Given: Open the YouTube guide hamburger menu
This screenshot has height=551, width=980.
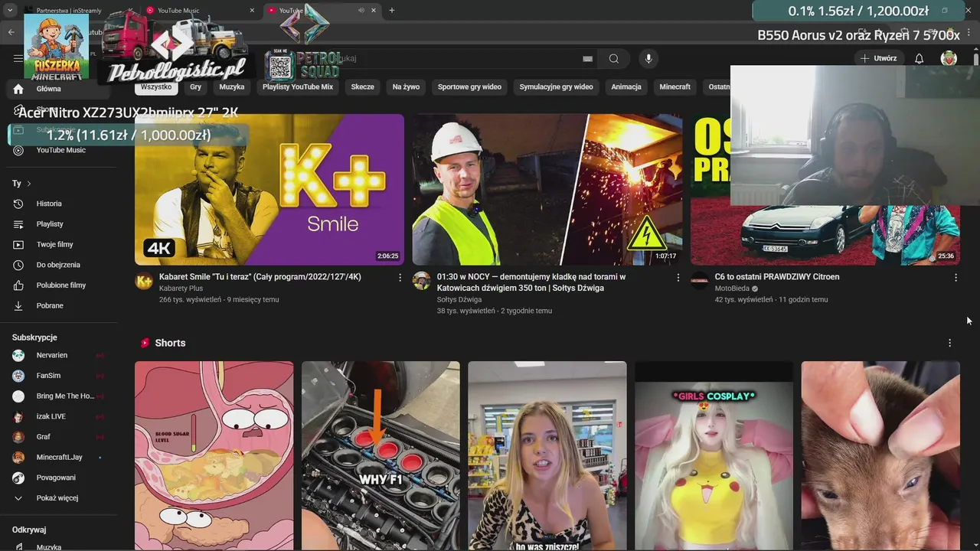Looking at the screenshot, I should coord(18,59).
